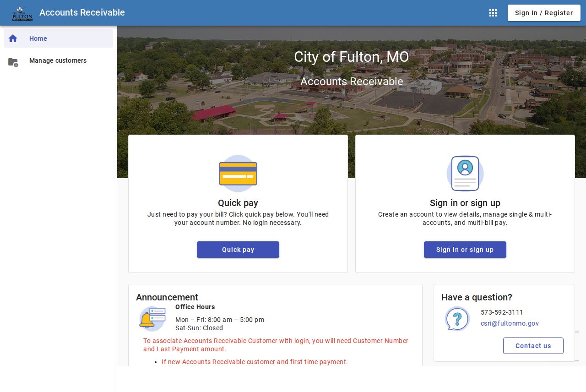Image resolution: width=586 pixels, height=392 pixels.
Task: Click the City of Fulton logo
Action: [22, 13]
